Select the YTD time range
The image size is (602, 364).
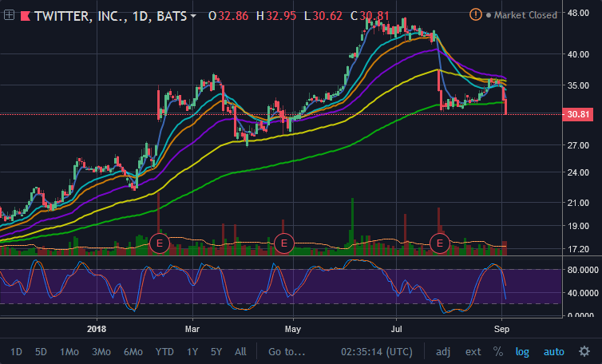(x=164, y=352)
